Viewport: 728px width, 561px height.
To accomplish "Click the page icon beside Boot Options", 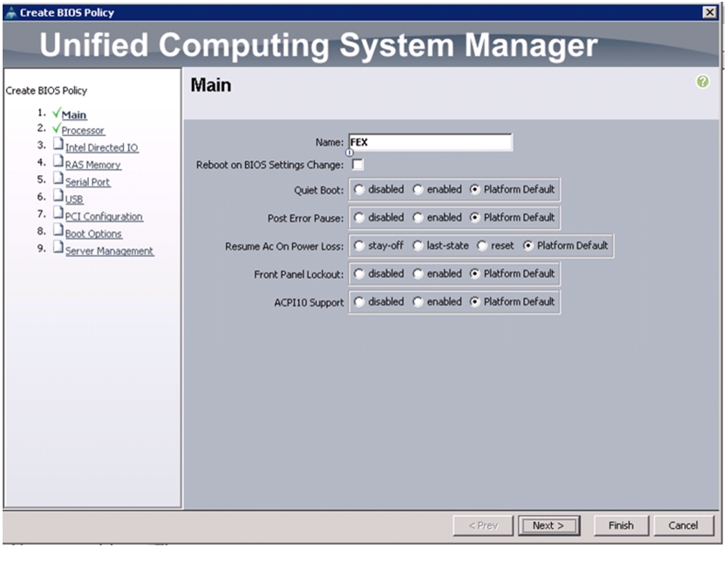I will 58,230.
